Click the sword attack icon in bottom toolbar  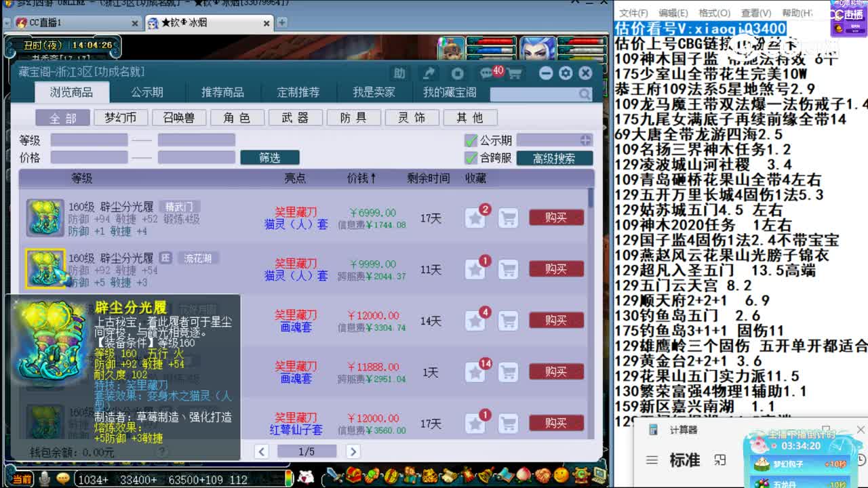(334, 476)
